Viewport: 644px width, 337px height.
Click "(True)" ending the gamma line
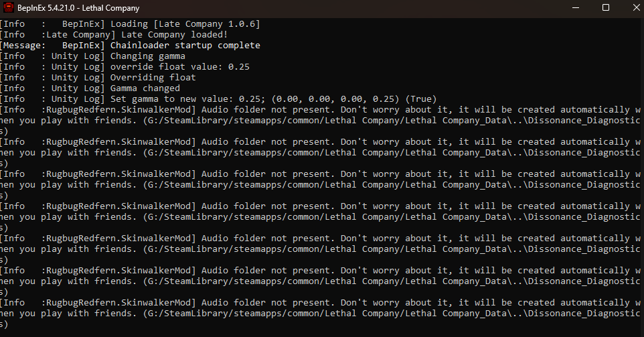tap(420, 99)
